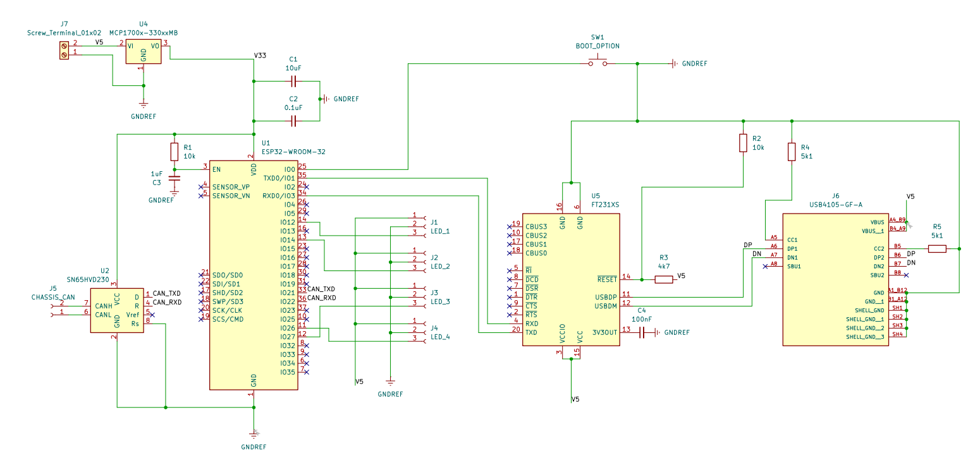Click the 3V3OUT pin name on U5

604,332
